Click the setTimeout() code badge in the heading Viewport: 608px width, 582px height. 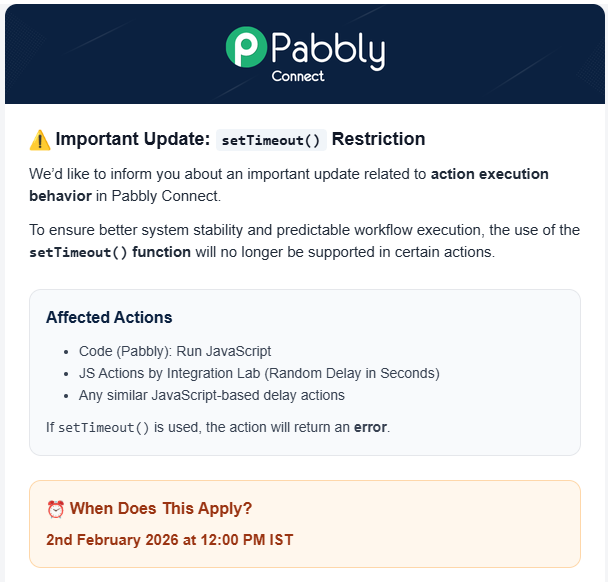tap(271, 140)
